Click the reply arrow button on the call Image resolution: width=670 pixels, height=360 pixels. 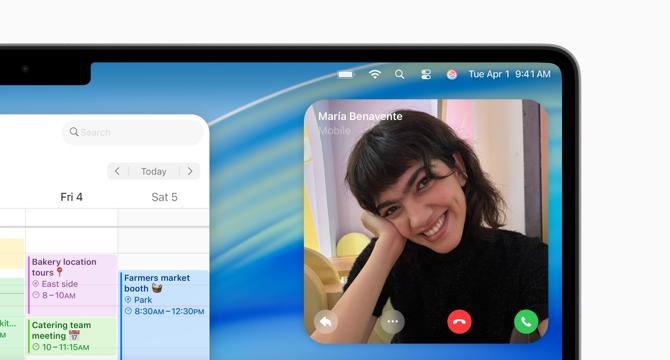point(326,322)
